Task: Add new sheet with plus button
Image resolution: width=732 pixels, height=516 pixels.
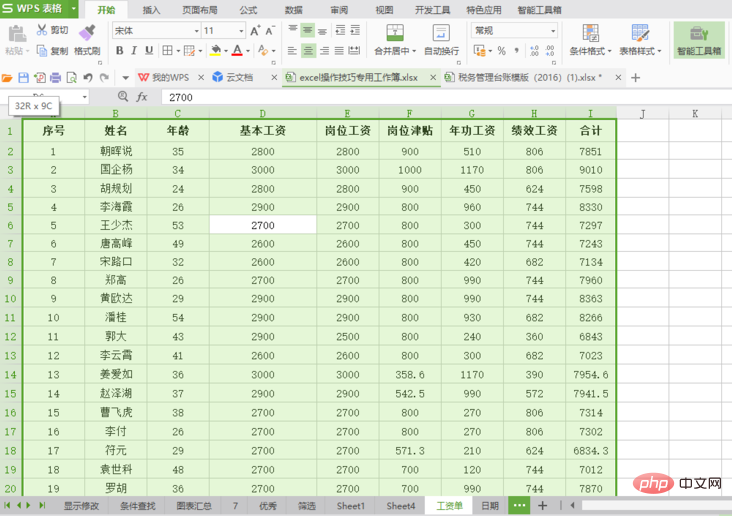Action: [542, 505]
